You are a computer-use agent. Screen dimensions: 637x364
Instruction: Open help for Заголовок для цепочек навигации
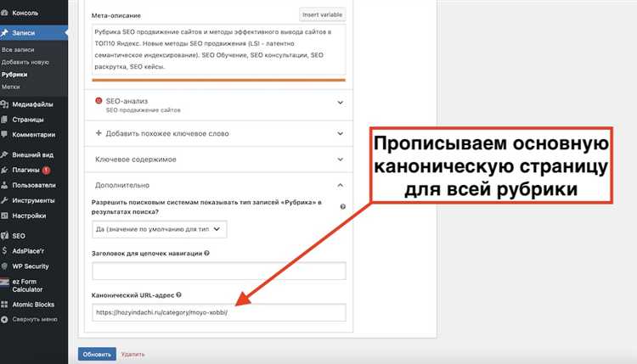point(206,253)
